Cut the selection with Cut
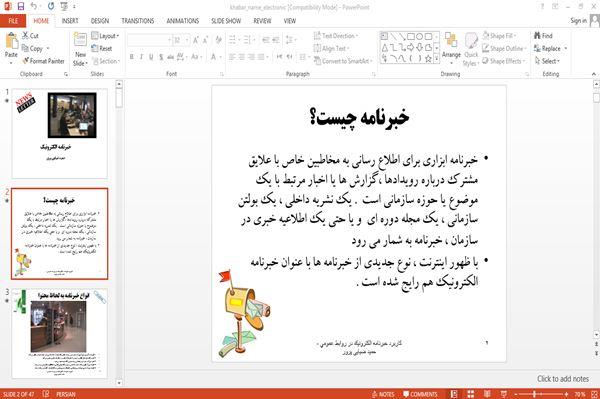The image size is (600, 399). pyautogui.click(x=31, y=36)
